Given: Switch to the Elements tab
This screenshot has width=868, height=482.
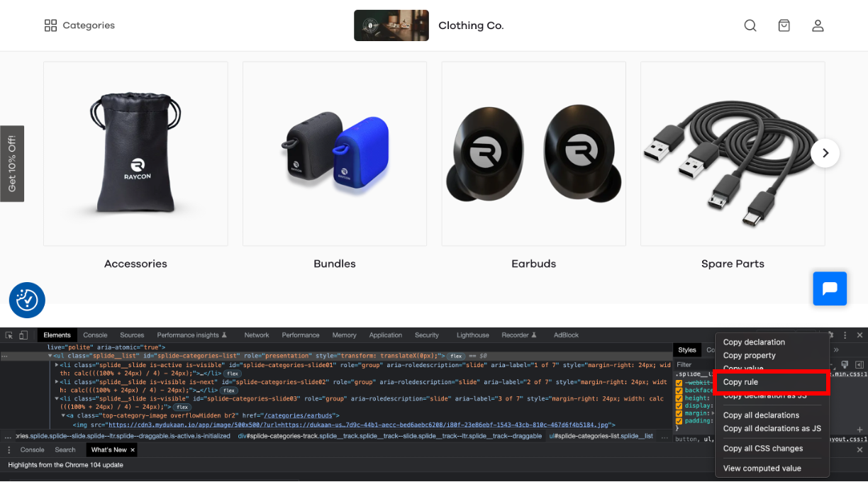Looking at the screenshot, I should point(57,335).
